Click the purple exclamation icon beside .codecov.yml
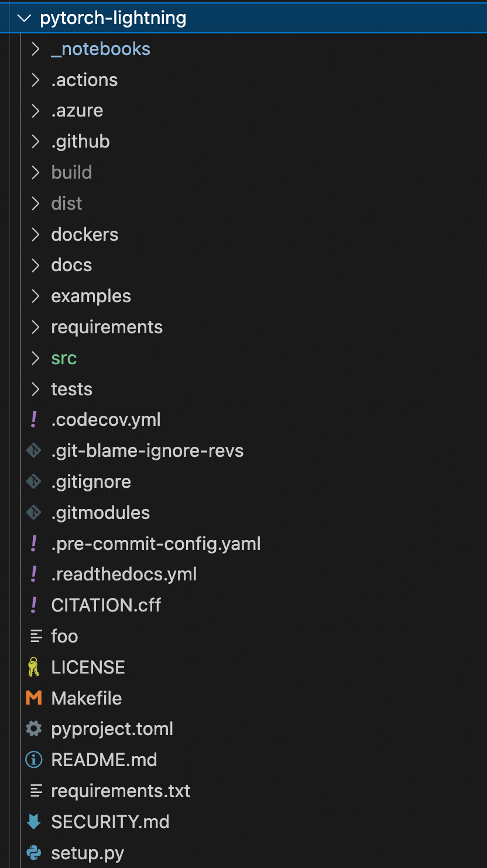The width and height of the screenshot is (487, 868). point(34,420)
